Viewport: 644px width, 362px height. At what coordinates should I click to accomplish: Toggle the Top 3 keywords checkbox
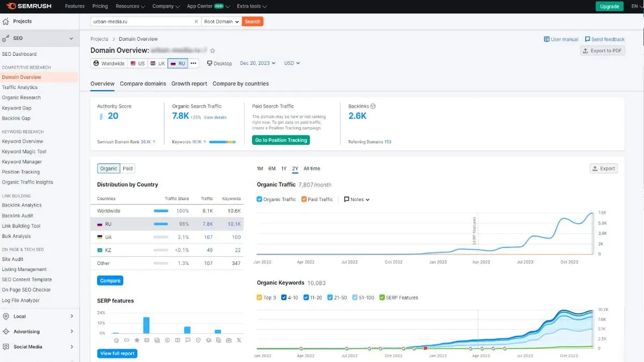pos(260,297)
